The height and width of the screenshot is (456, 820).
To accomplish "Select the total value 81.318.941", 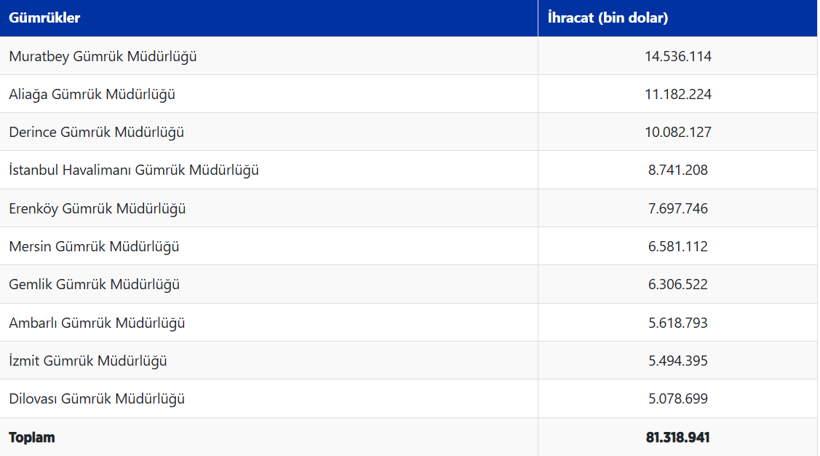I will pos(678,437).
